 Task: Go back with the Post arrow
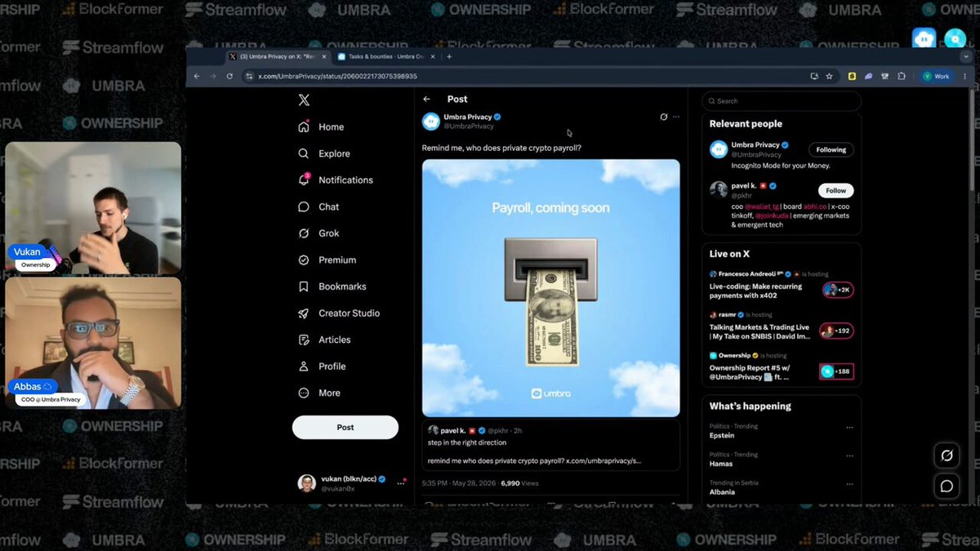[x=426, y=99]
